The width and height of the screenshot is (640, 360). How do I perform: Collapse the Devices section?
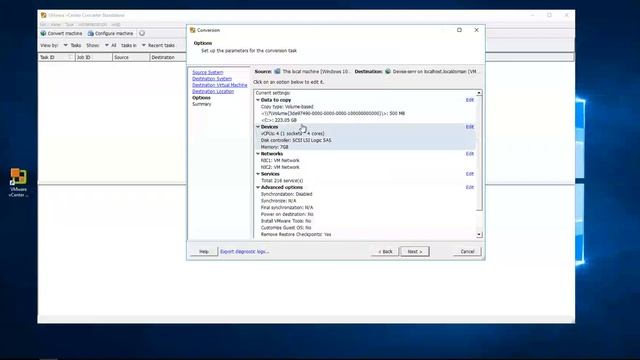258,127
